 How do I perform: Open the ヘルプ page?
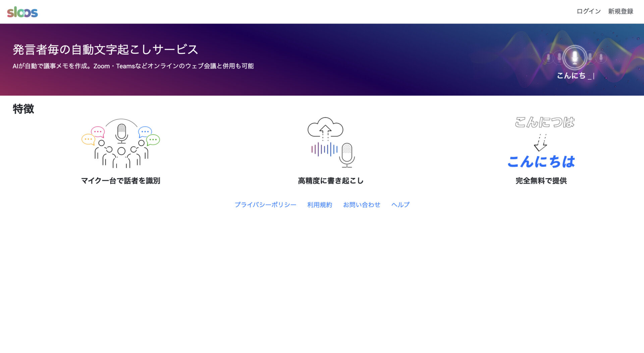click(400, 205)
